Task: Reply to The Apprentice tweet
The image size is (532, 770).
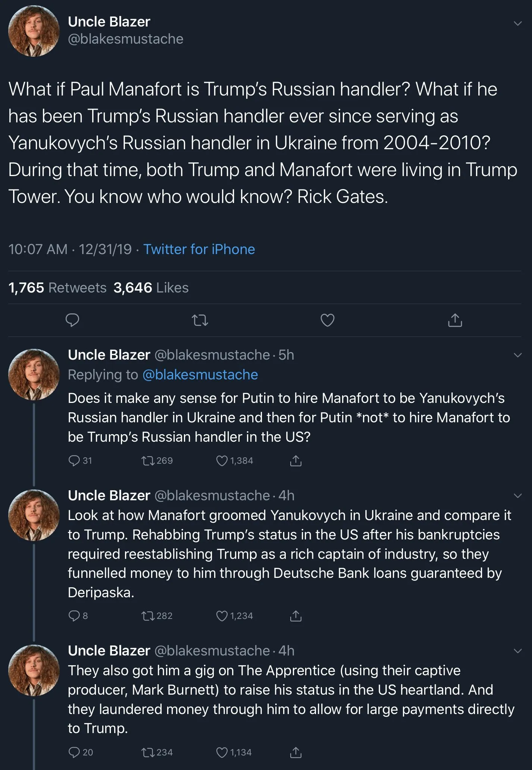Action: click(x=74, y=752)
